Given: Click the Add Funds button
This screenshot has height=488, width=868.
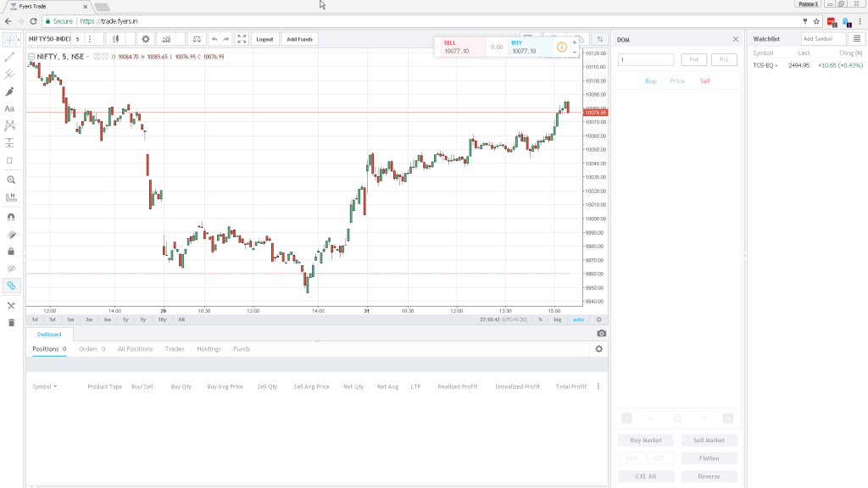Looking at the screenshot, I should point(300,38).
